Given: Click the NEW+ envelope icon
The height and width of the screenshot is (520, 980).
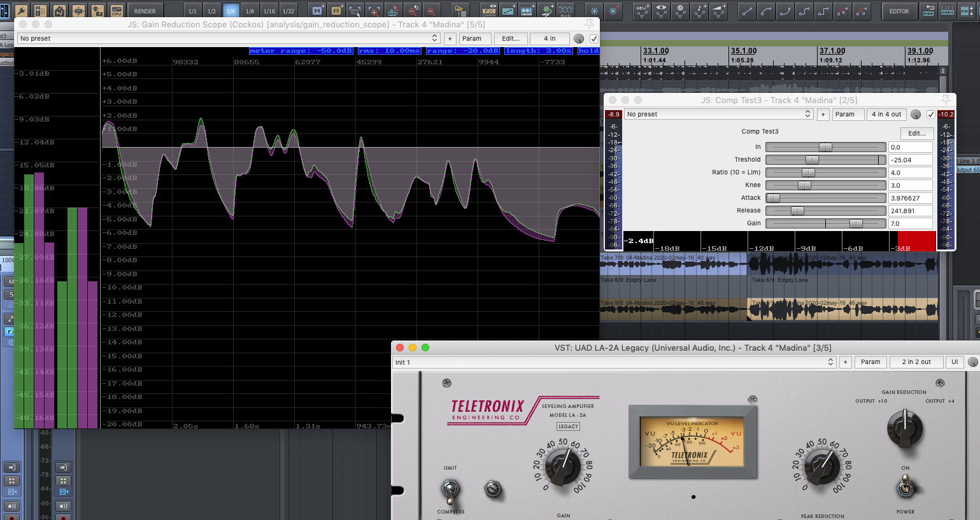Looking at the screenshot, I should tap(642, 11).
